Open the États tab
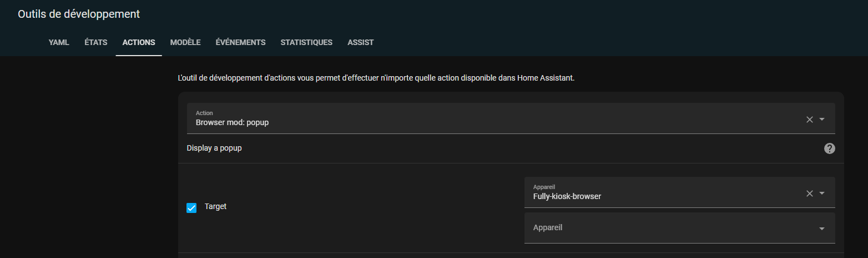Image resolution: width=868 pixels, height=258 pixels. click(x=96, y=42)
